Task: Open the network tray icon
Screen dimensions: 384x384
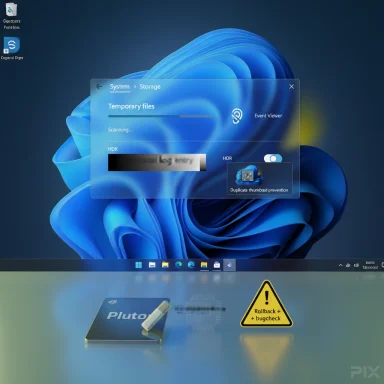Action: [348, 265]
